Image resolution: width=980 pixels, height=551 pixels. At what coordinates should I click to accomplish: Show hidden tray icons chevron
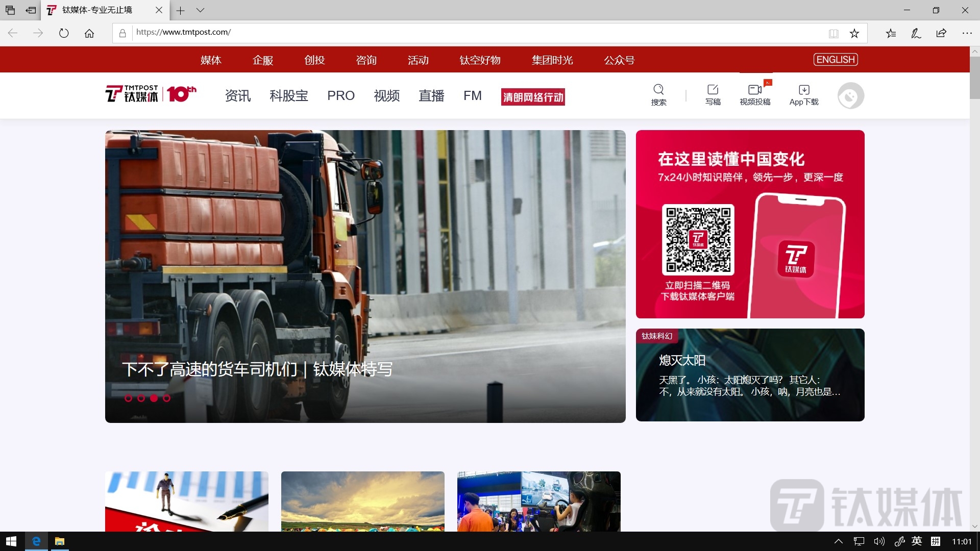(838, 541)
